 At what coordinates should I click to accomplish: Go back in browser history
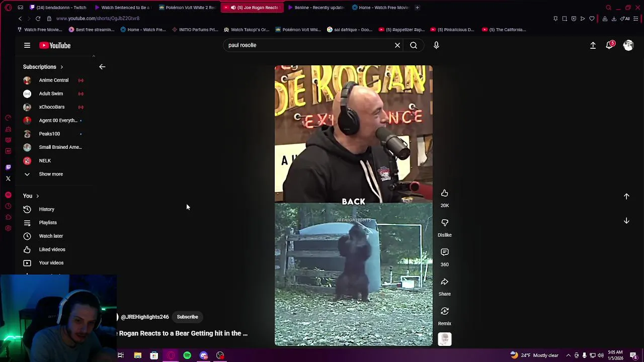click(x=20, y=19)
